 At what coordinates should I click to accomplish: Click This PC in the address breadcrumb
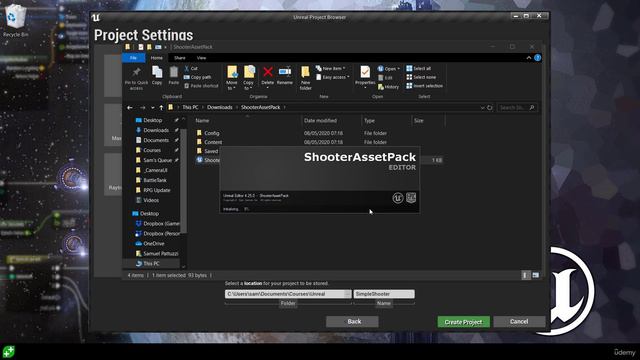tap(190, 107)
